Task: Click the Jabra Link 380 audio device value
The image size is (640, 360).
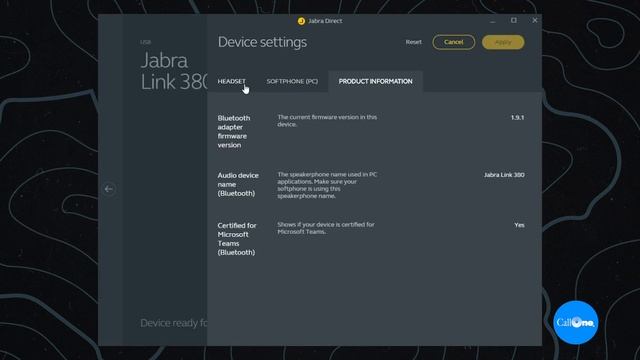Action: click(x=504, y=175)
